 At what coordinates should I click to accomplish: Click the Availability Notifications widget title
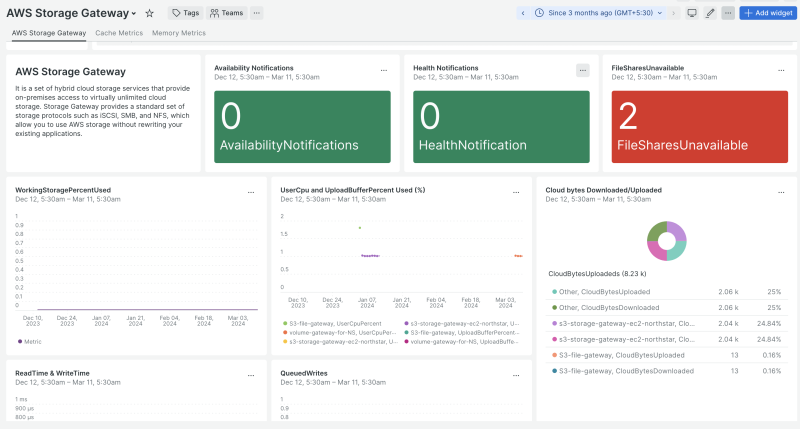254,68
